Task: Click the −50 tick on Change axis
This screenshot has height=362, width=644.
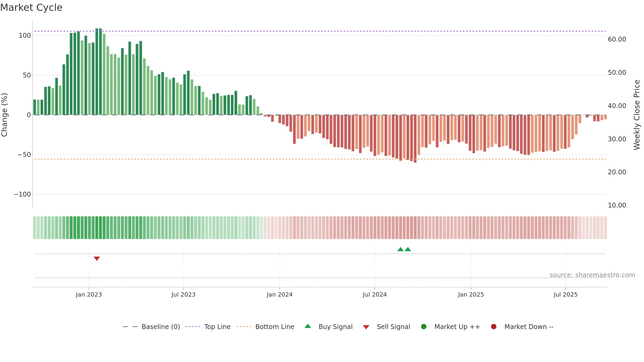Action: (x=24, y=154)
